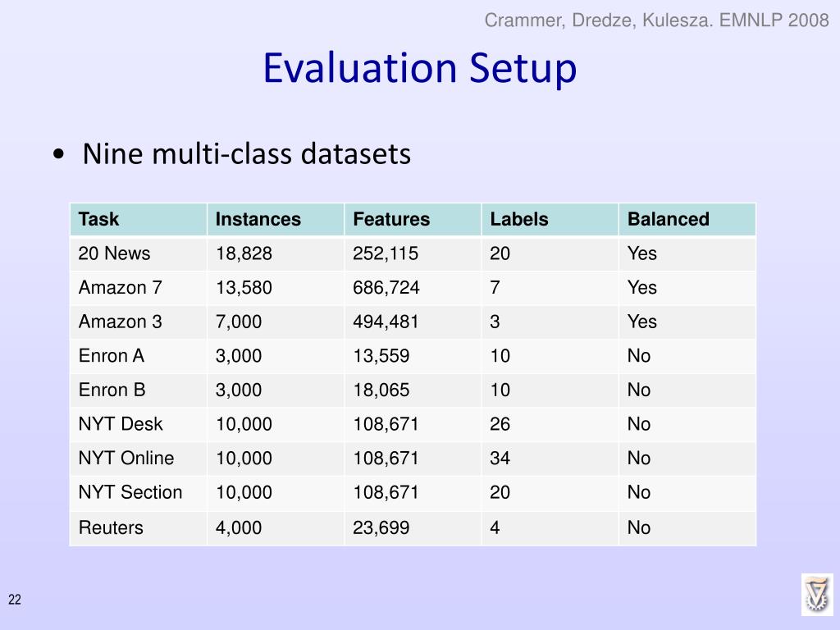Click the Enron A labels value 10

point(500,356)
